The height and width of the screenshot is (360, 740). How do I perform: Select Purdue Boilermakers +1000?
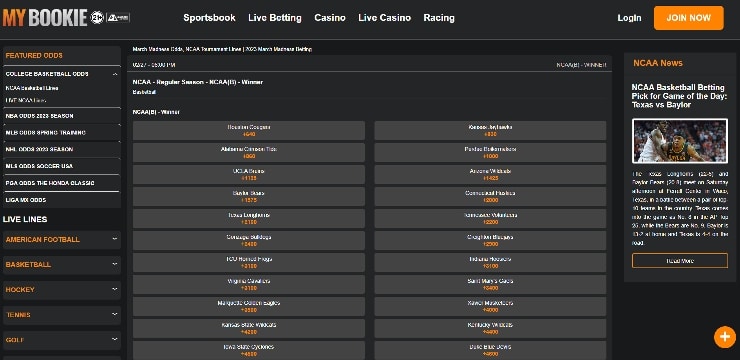click(490, 152)
